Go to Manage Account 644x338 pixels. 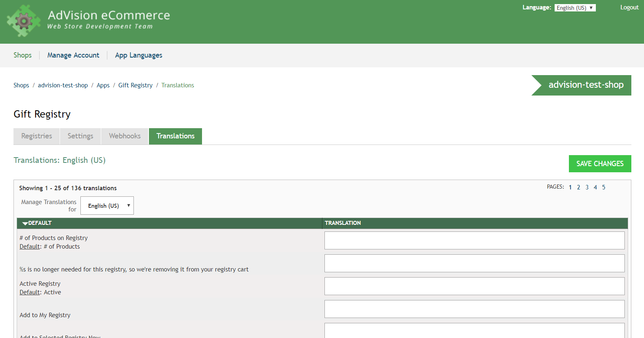pyautogui.click(x=73, y=55)
